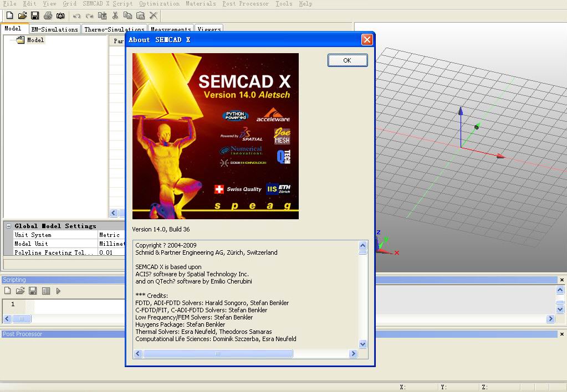Switch to the Thermo-Simulations tab

pyautogui.click(x=114, y=29)
